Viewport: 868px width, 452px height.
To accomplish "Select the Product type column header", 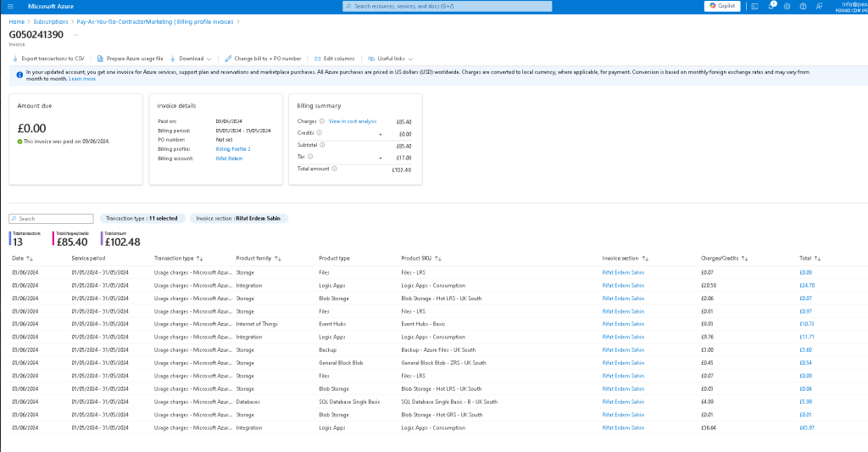I will click(334, 258).
